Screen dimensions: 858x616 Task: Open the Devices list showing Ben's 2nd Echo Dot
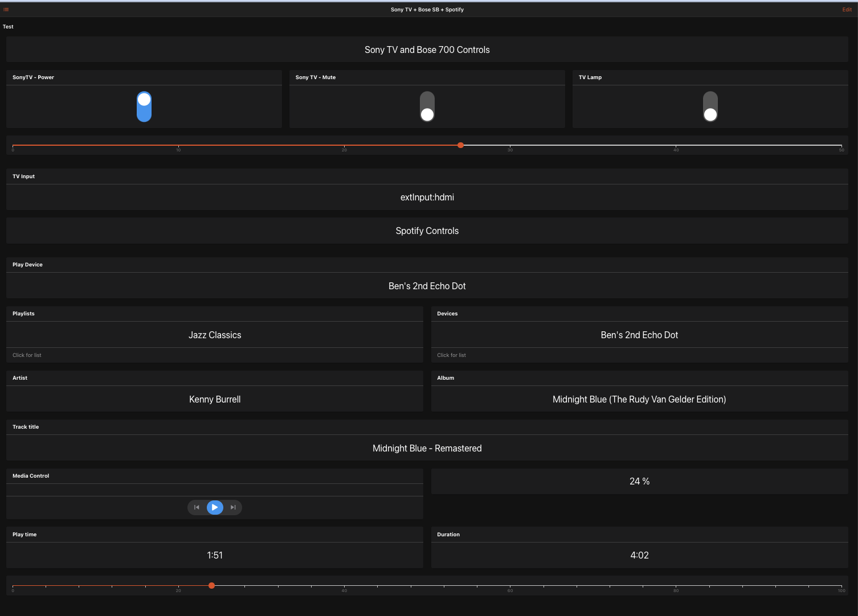(x=639, y=335)
